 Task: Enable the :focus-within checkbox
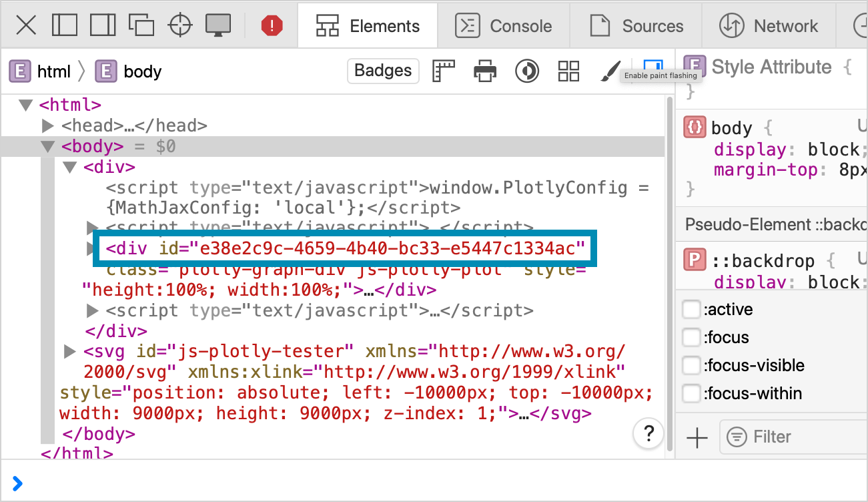[x=692, y=394]
